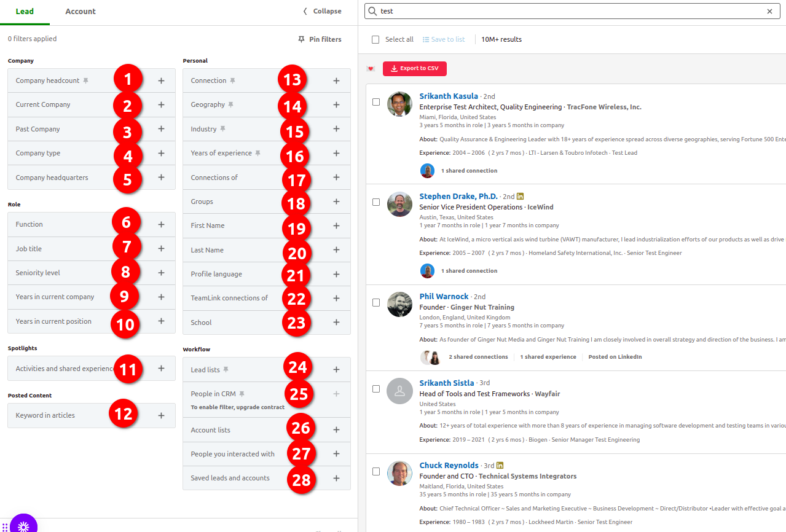Open Chuck Reynolds' profile link
The image size is (786, 532).
pos(449,465)
